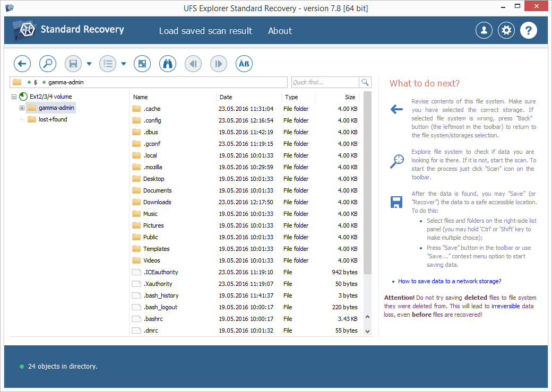Collapse the Ext2/3/4 volume tree node
Image resolution: width=552 pixels, height=392 pixels.
point(14,97)
